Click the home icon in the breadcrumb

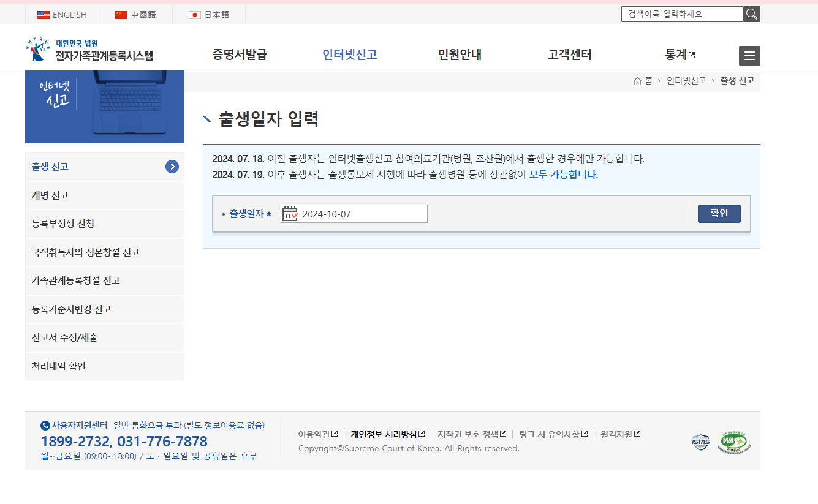(x=637, y=80)
